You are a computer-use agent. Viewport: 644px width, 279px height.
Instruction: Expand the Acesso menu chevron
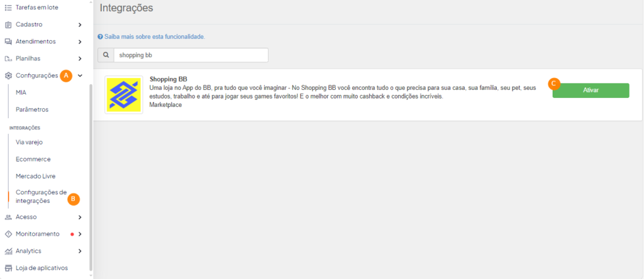[x=80, y=217]
